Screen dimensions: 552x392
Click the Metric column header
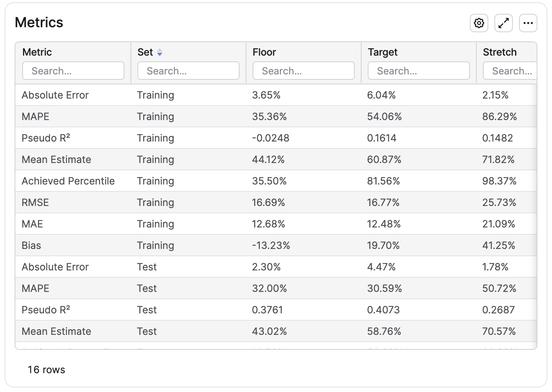37,52
